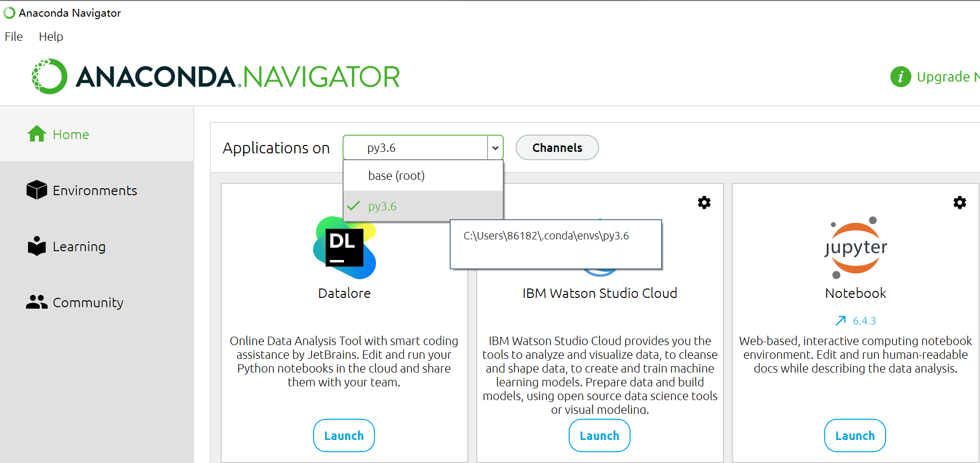Switch to the Community tab
980x463 pixels.
97,302
